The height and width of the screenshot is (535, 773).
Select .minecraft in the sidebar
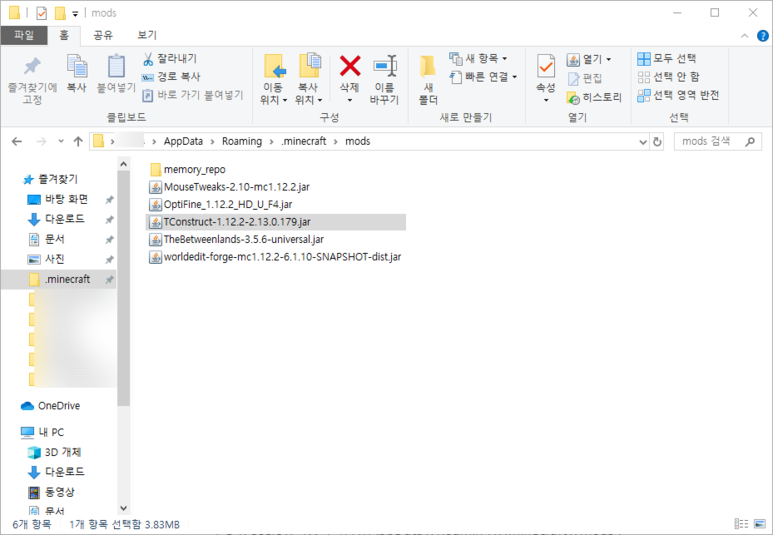(x=59, y=280)
